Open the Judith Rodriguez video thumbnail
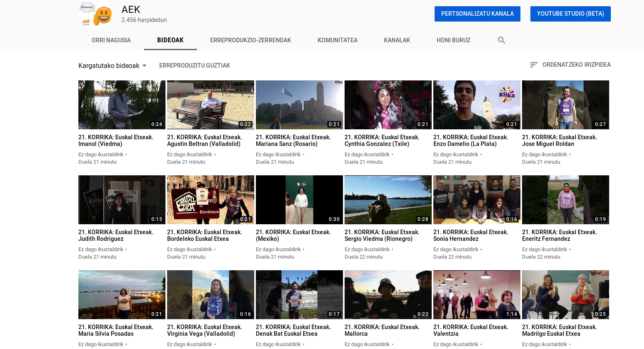644x349 pixels. coord(122,200)
